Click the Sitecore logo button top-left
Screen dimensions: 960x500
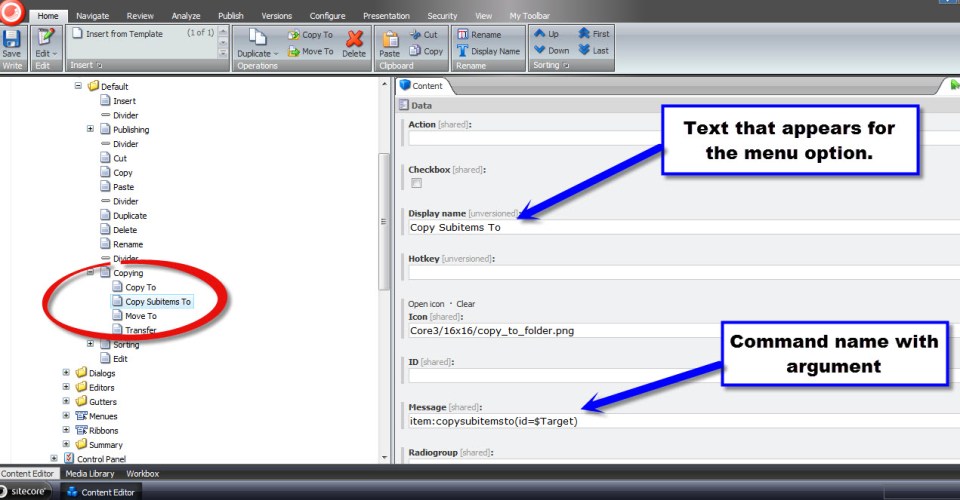(11, 12)
